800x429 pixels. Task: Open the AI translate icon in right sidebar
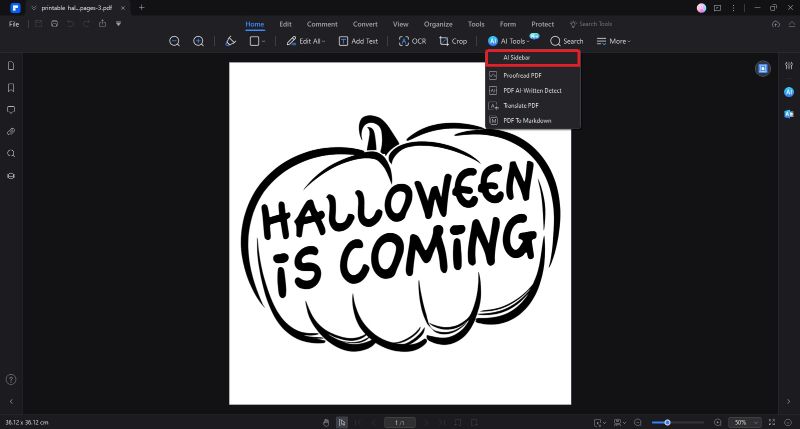[x=789, y=114]
